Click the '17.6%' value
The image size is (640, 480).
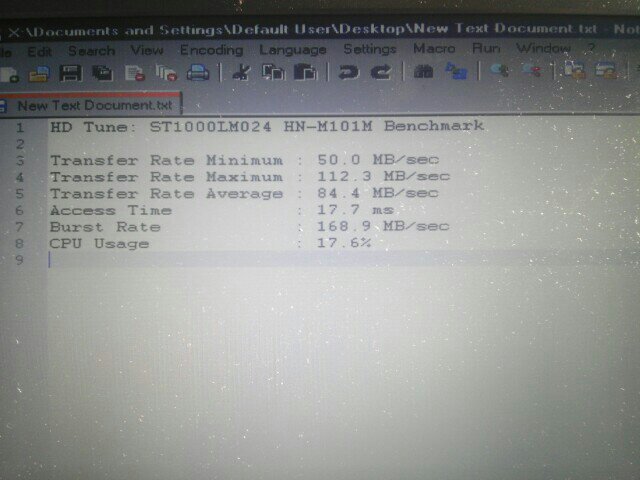(x=344, y=242)
